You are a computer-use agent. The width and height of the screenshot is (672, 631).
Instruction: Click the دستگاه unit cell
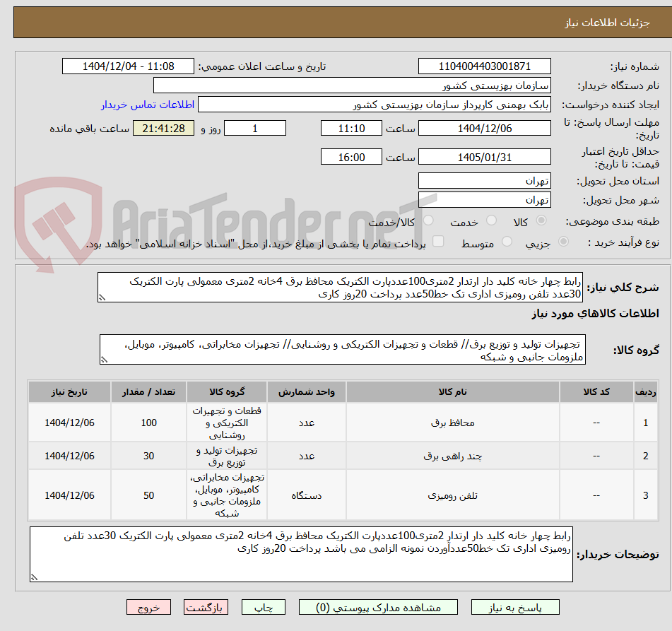coord(307,495)
